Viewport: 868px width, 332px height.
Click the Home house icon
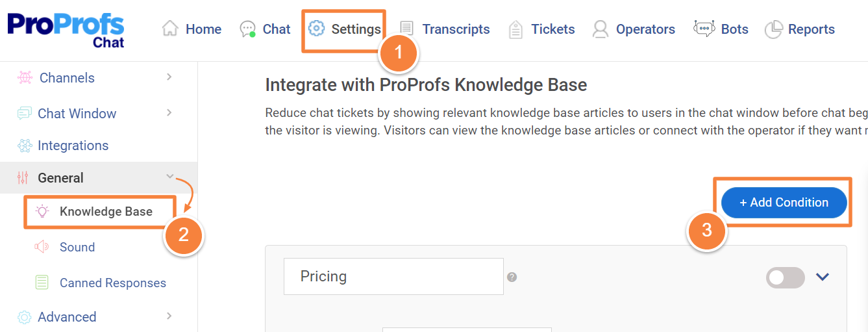tap(170, 29)
